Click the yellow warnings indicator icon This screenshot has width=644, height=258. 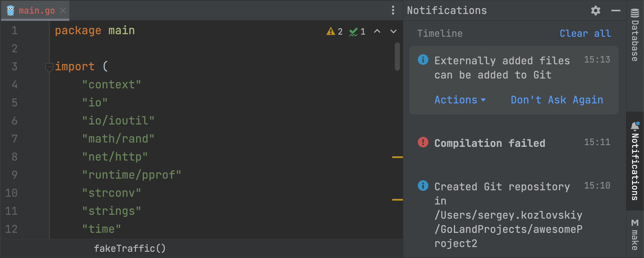tap(331, 31)
